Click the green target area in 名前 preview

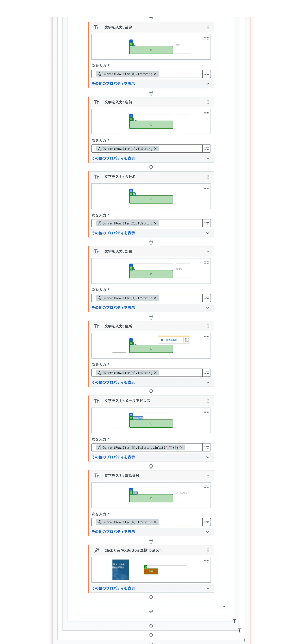[151, 125]
